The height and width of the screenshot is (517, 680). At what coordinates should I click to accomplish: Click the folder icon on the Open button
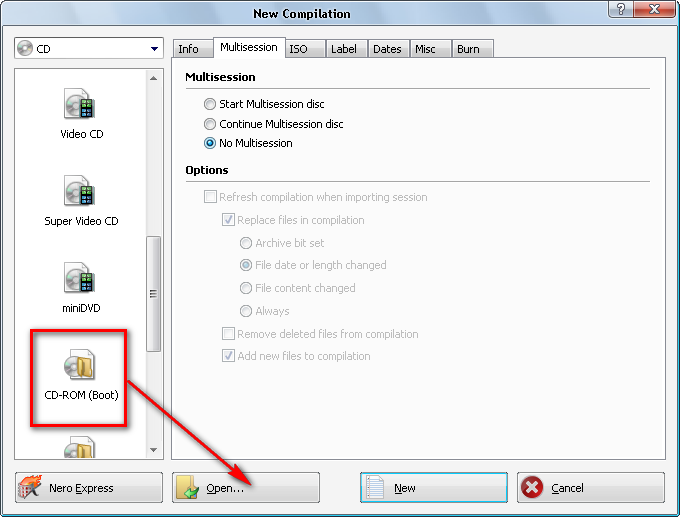coord(187,488)
